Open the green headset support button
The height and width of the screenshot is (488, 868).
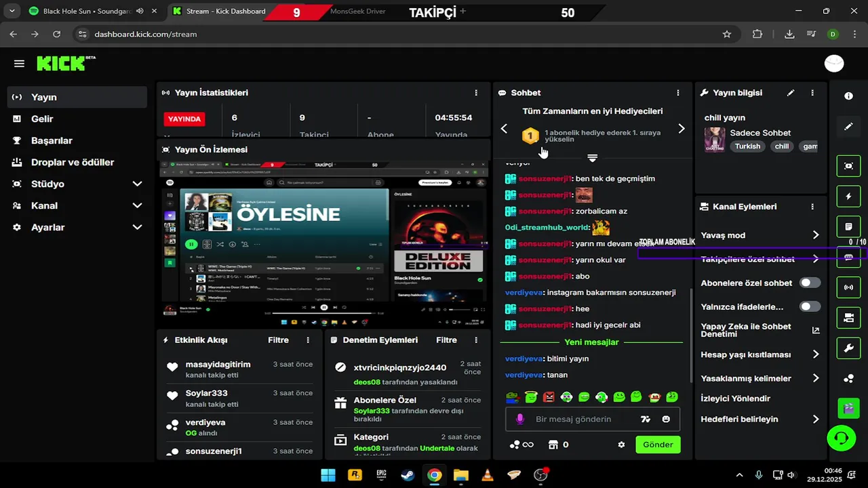tap(842, 438)
